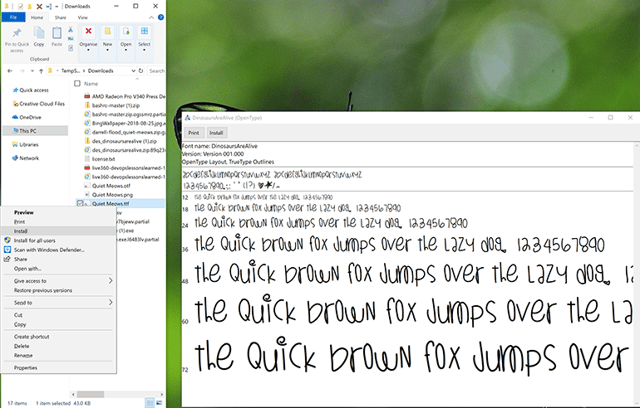Open address bar history dropdown
Image resolution: width=640 pixels, height=408 pixels.
click(133, 71)
